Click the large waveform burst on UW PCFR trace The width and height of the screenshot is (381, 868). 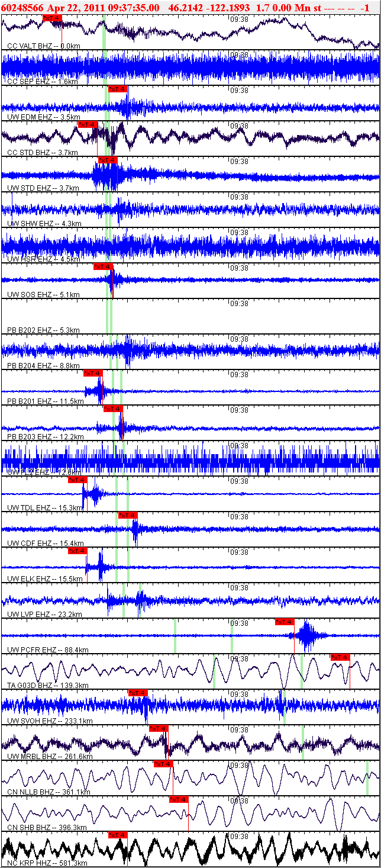[306, 636]
